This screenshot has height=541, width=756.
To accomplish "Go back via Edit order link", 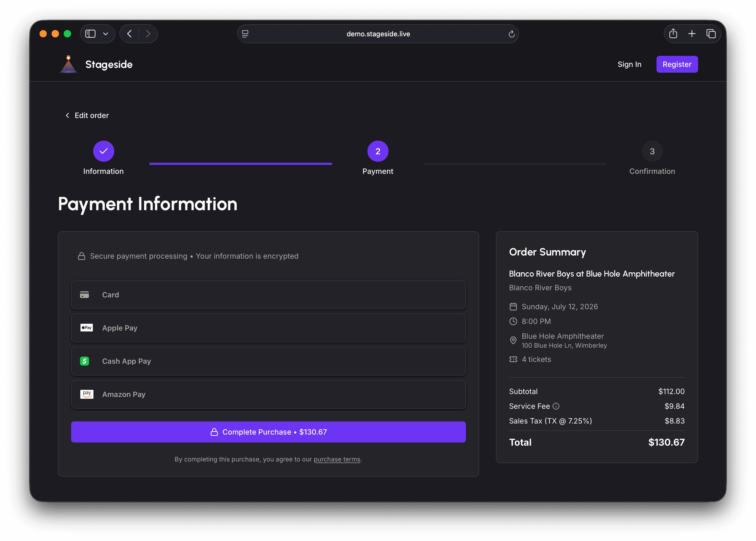I will (x=87, y=115).
